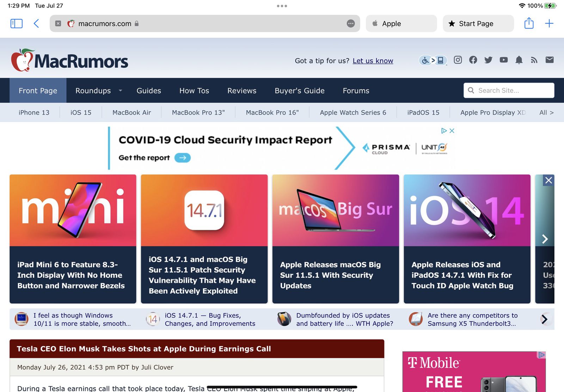Show the Safari sidebar
The image size is (564, 392).
point(16,24)
